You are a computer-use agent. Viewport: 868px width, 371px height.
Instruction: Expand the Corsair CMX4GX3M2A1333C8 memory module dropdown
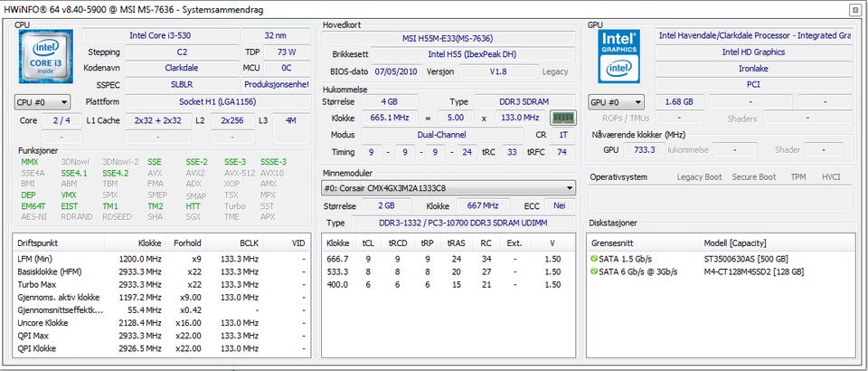[x=448, y=187]
